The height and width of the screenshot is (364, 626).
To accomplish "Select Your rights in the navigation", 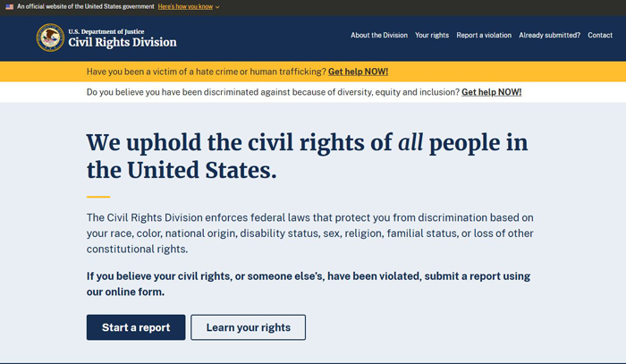I will pos(432,35).
